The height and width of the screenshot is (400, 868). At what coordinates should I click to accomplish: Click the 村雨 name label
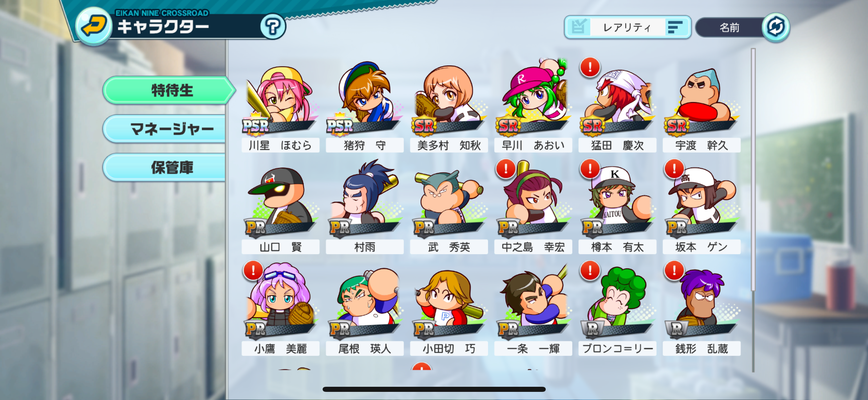coord(365,247)
